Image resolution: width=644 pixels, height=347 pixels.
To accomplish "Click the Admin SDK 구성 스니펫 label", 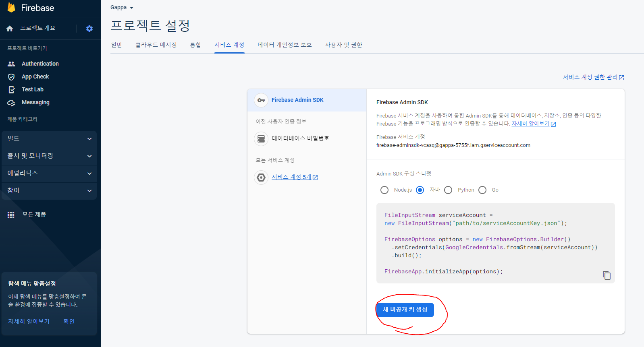I will 404,173.
